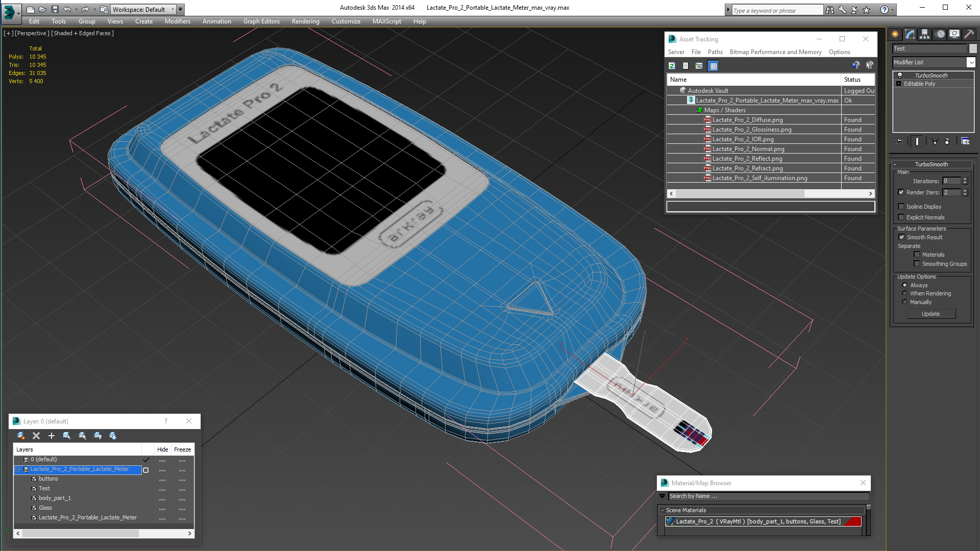
Task: Click Asset Tracking horizontal scrollbar
Action: pos(771,193)
